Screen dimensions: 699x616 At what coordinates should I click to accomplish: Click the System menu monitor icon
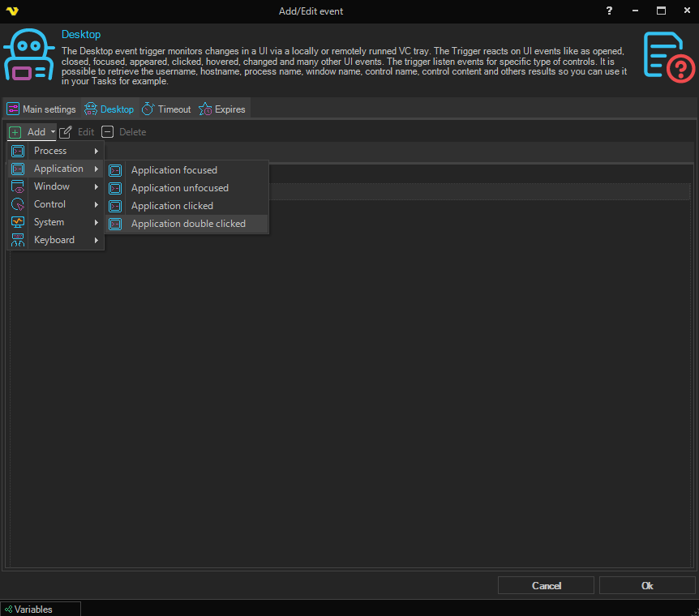(x=18, y=222)
